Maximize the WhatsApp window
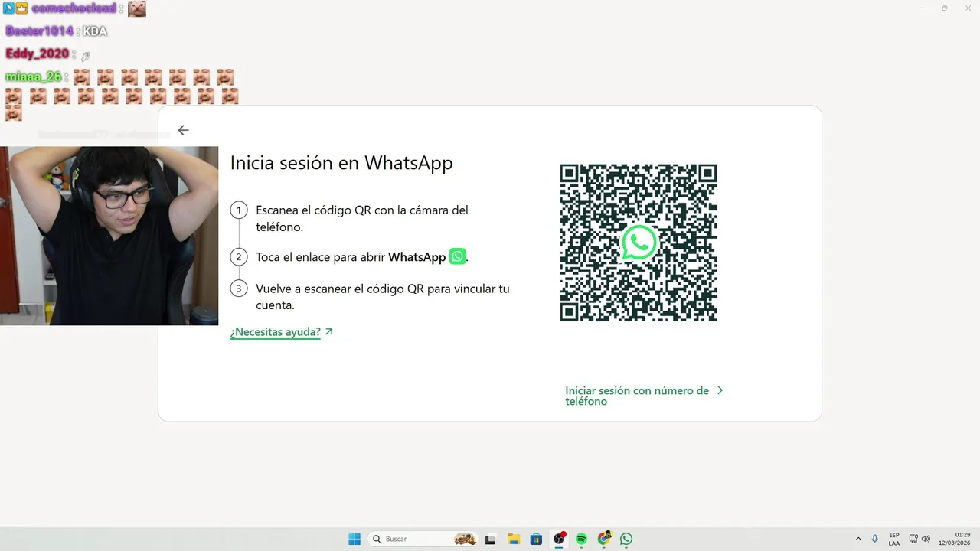 click(944, 8)
